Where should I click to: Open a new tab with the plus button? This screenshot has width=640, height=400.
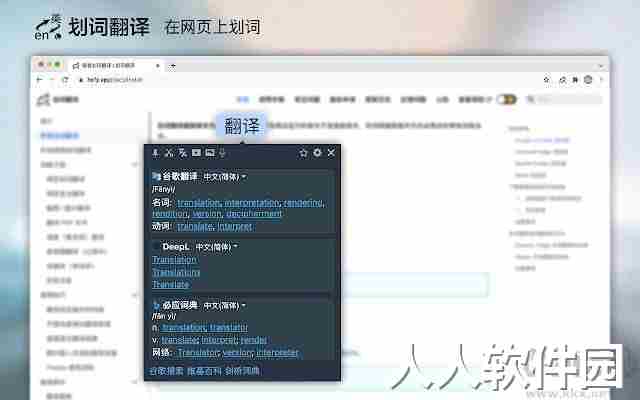point(172,66)
